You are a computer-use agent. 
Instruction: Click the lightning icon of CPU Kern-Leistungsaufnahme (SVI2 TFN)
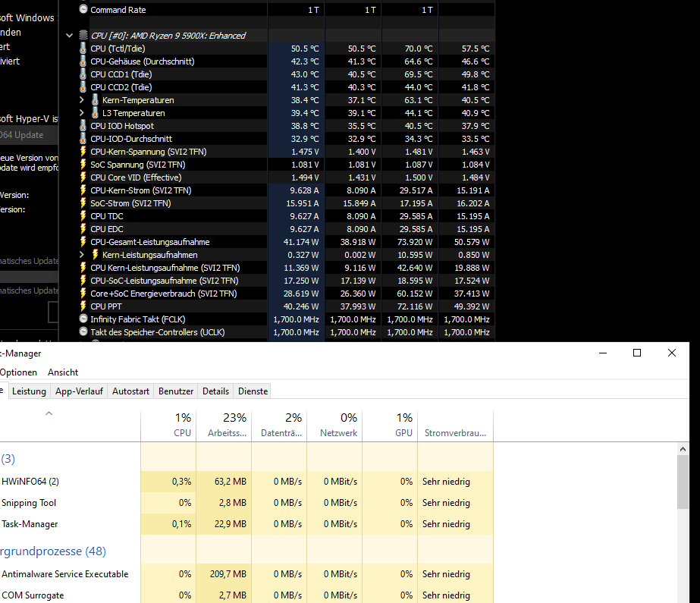83,267
